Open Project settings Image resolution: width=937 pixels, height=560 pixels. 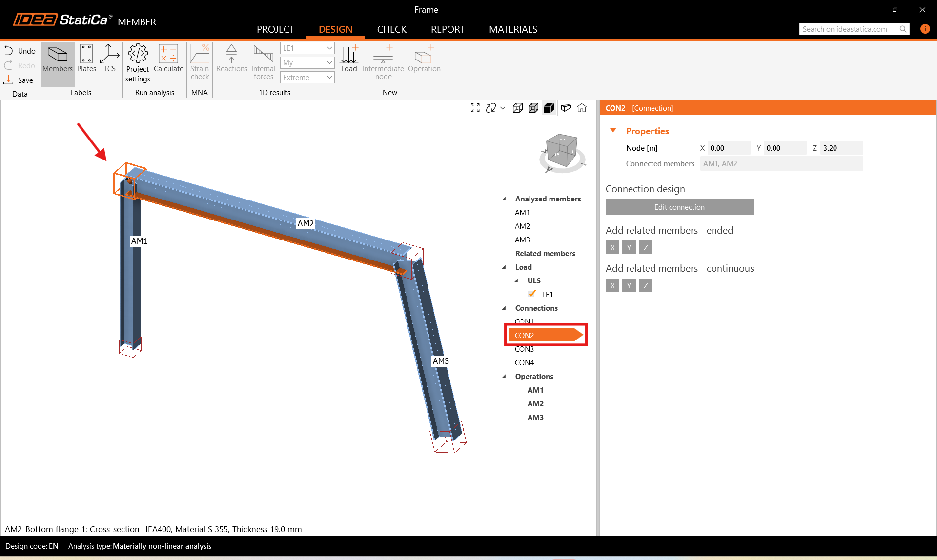[138, 63]
